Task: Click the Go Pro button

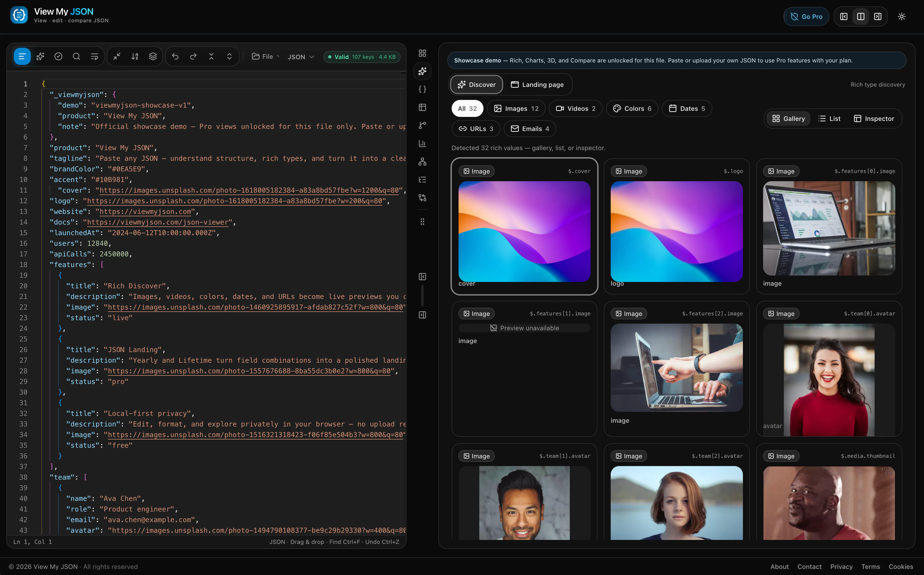Action: (806, 16)
